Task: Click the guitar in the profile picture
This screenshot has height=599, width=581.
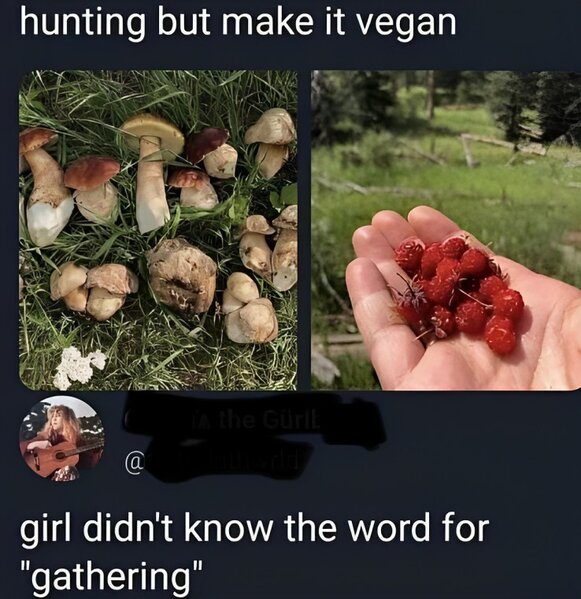Action: point(57,457)
